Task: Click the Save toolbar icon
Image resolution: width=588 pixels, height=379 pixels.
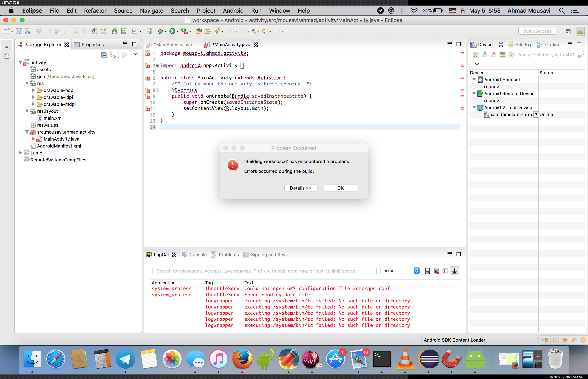Action: pos(19,31)
